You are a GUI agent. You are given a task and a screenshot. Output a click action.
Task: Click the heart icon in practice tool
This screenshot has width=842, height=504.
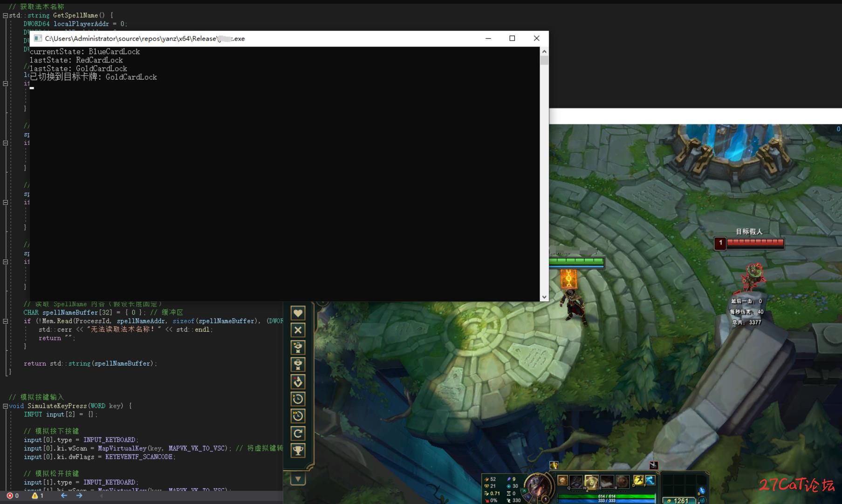298,313
